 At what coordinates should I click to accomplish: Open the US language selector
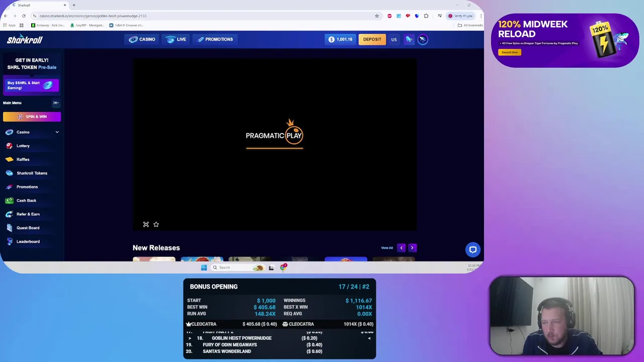click(x=394, y=39)
